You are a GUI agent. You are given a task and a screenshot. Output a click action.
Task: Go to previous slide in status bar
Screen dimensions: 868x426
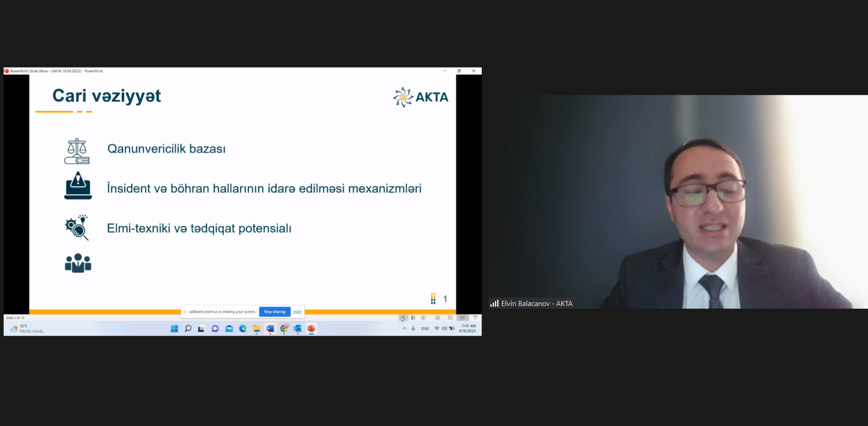click(x=403, y=318)
